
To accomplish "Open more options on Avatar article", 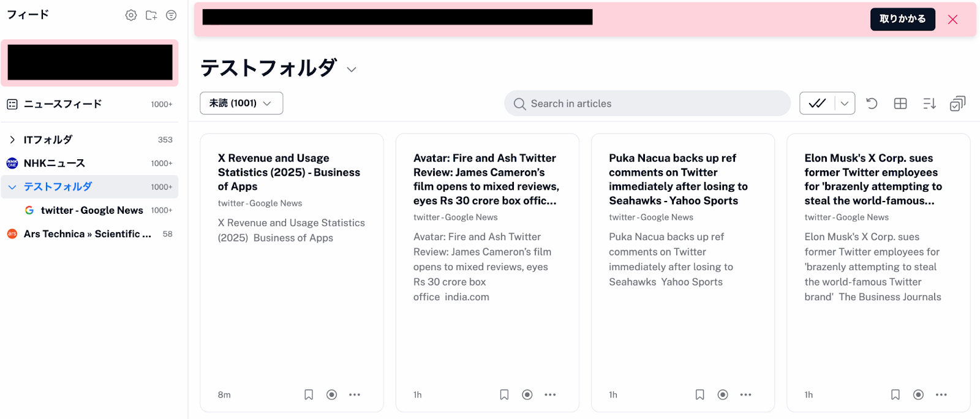I will click(x=550, y=394).
